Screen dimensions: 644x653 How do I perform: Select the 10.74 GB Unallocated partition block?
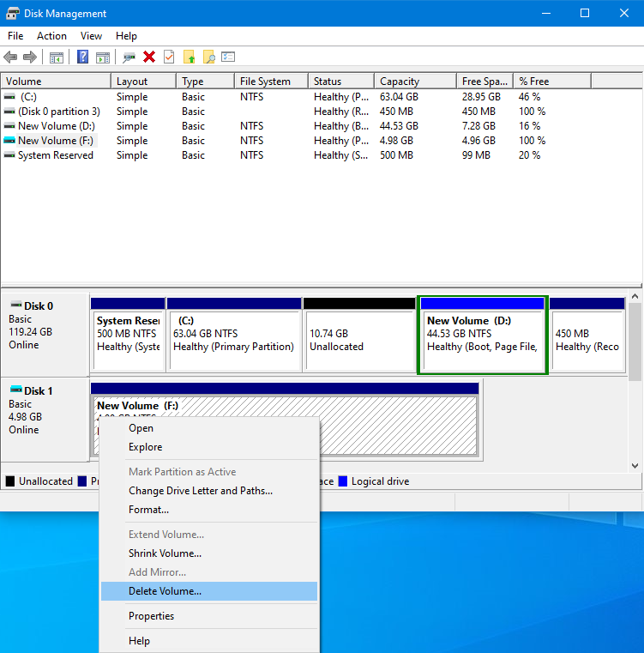[x=359, y=340]
